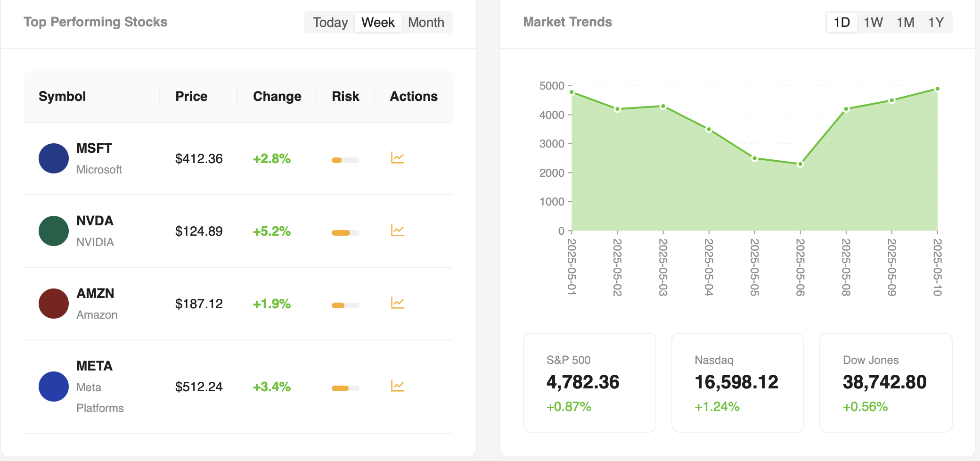Click the 2025-05-10 data point on chart
This screenshot has height=461, width=980.
coord(937,88)
